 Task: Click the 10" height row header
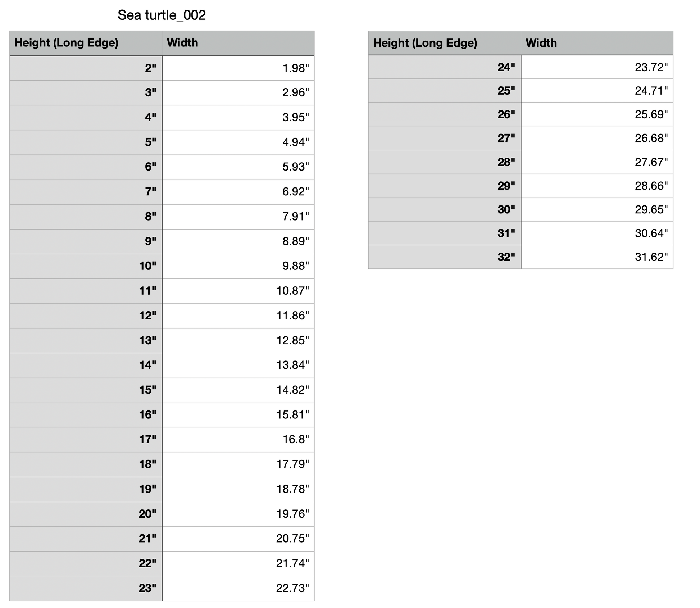click(86, 266)
